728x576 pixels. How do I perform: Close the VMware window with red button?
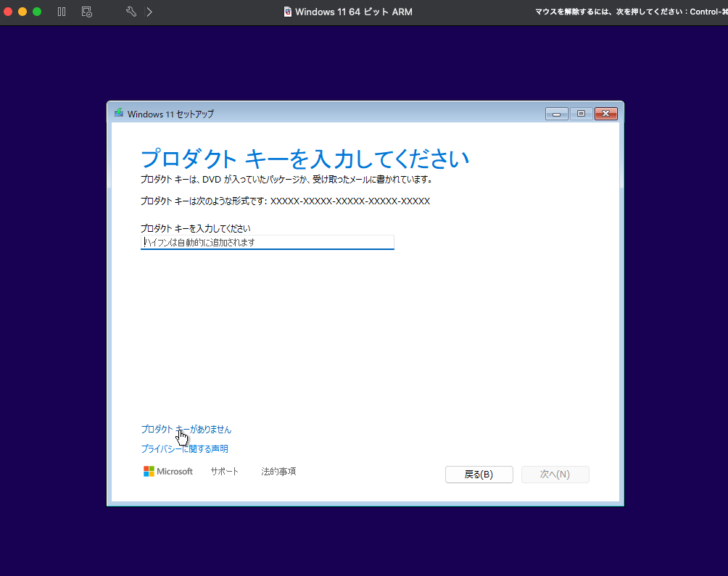pyautogui.click(x=9, y=12)
